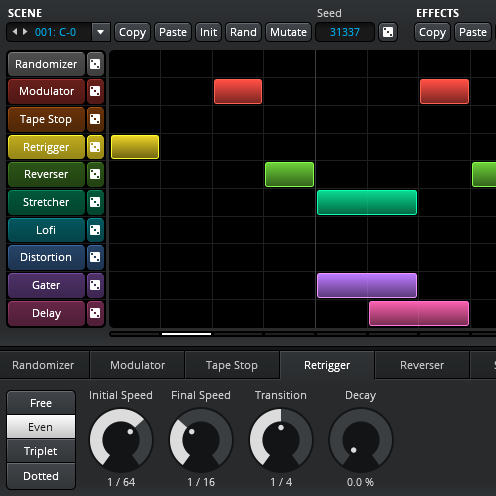Image resolution: width=496 pixels, height=496 pixels.
Task: Open the Randomizer settings tab
Action: tap(43, 365)
